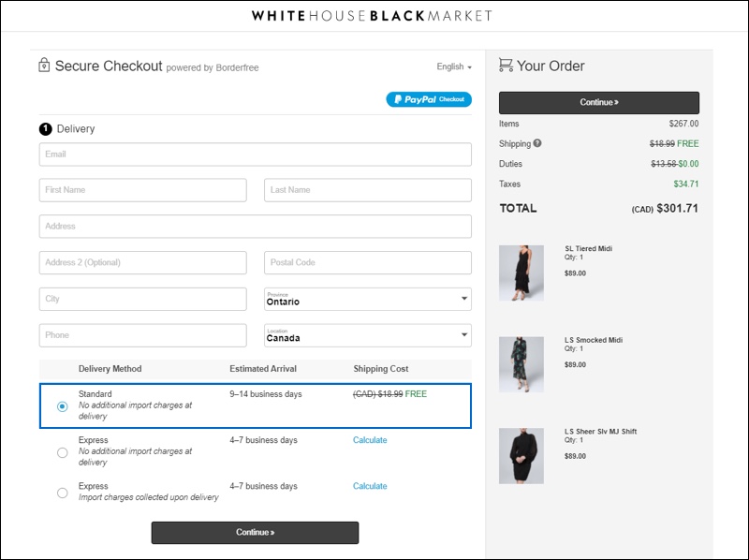Click the secure checkout lock icon

(44, 65)
